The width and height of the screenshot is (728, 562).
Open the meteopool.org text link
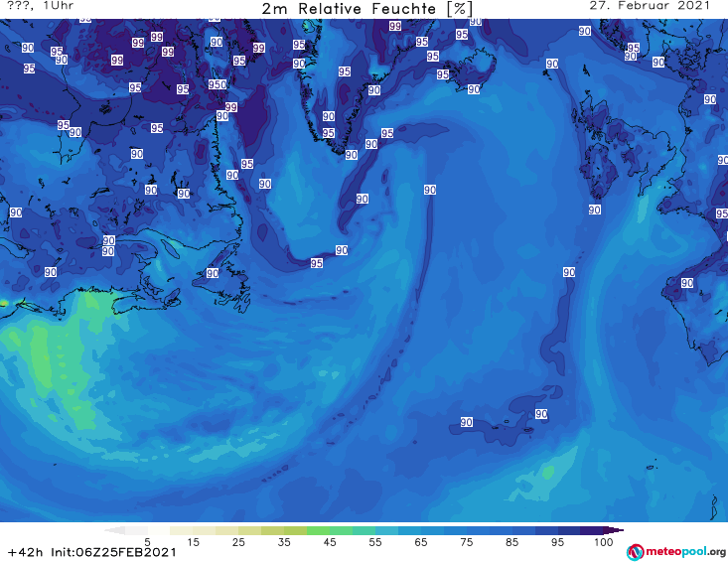pyautogui.click(x=685, y=551)
